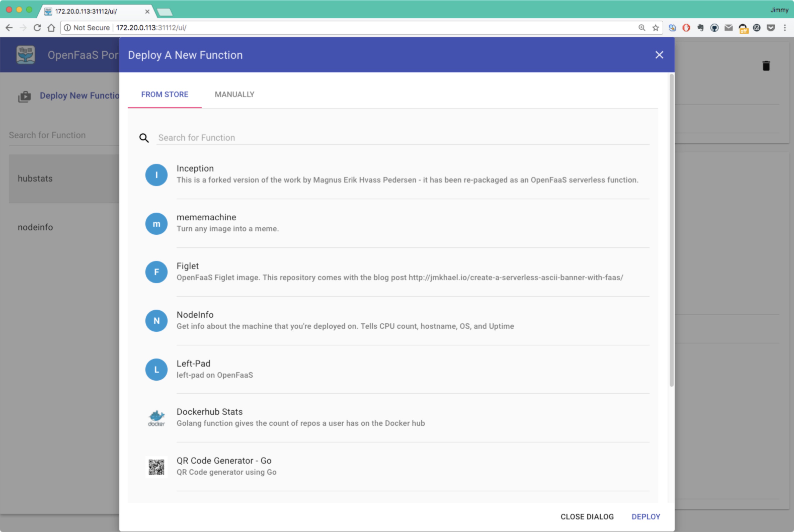Click inside the Search for Function field

(305, 138)
